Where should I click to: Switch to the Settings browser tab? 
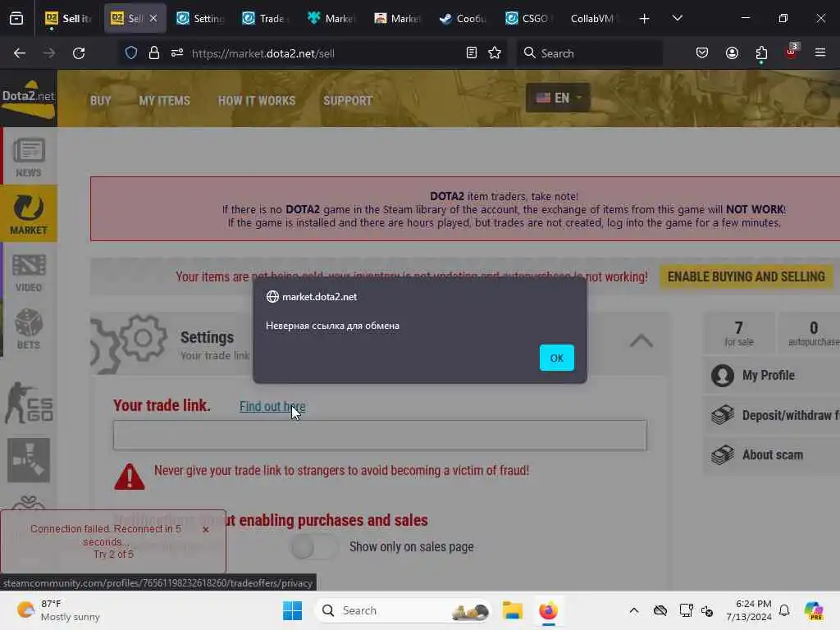coord(200,19)
